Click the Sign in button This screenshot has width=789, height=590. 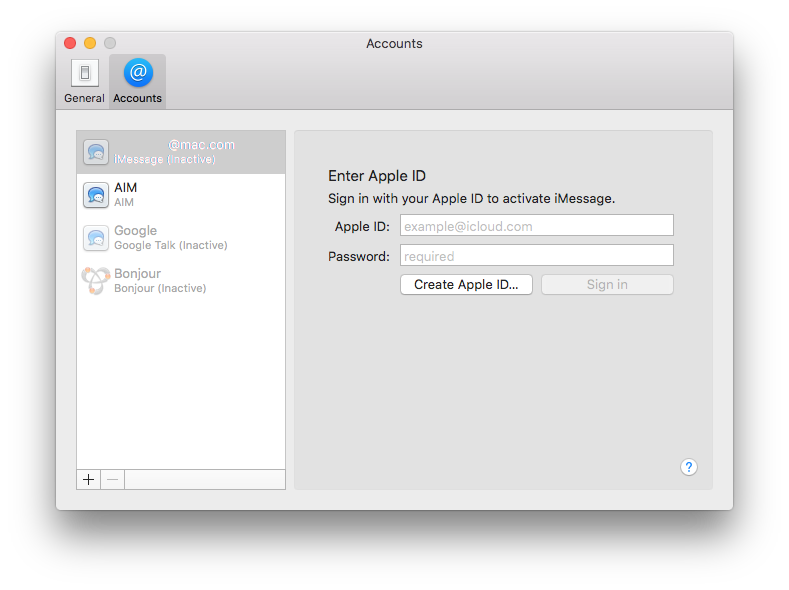607,285
